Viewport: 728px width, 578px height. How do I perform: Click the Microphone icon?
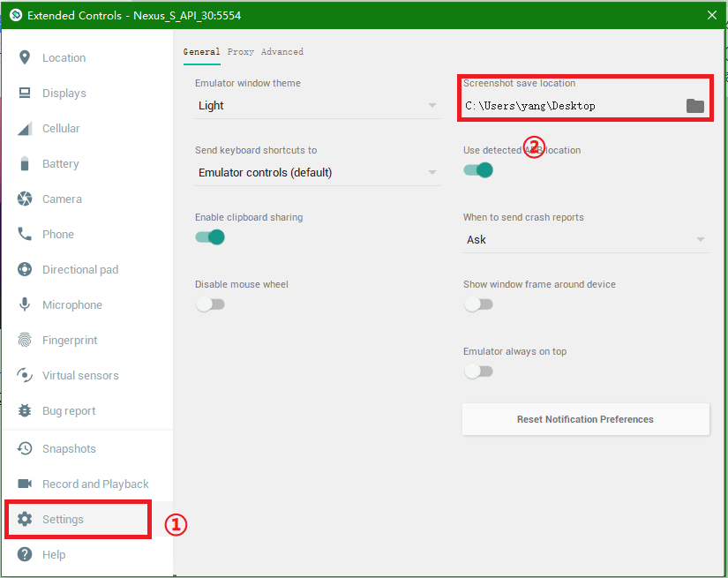pyautogui.click(x=25, y=304)
